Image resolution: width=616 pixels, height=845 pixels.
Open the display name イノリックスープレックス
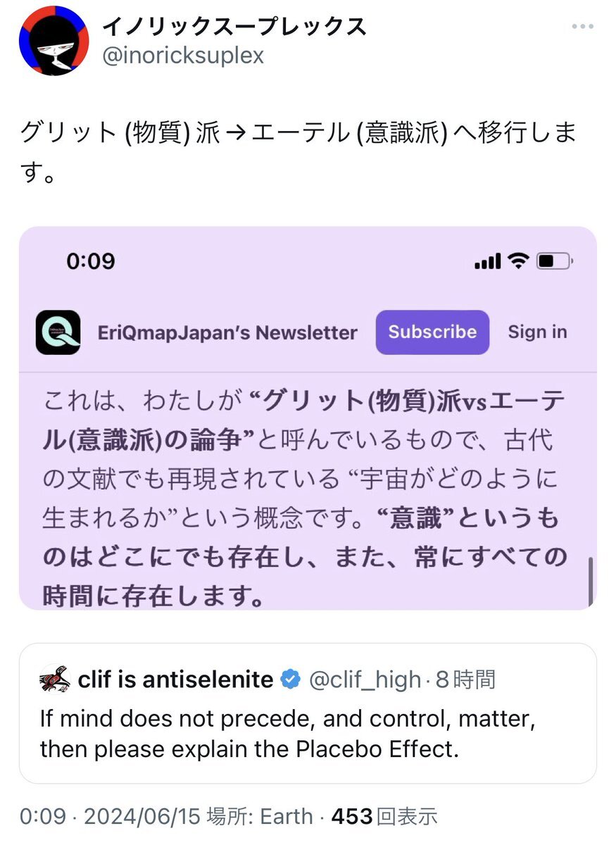click(x=234, y=27)
